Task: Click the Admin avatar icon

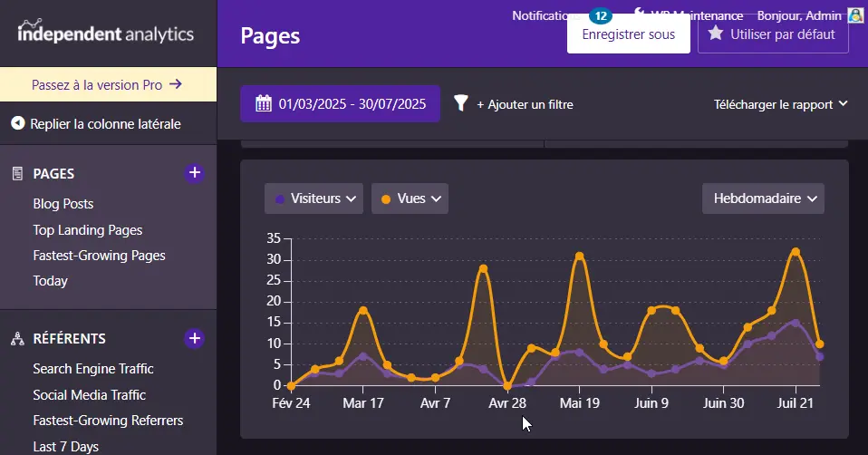Action: click(855, 15)
